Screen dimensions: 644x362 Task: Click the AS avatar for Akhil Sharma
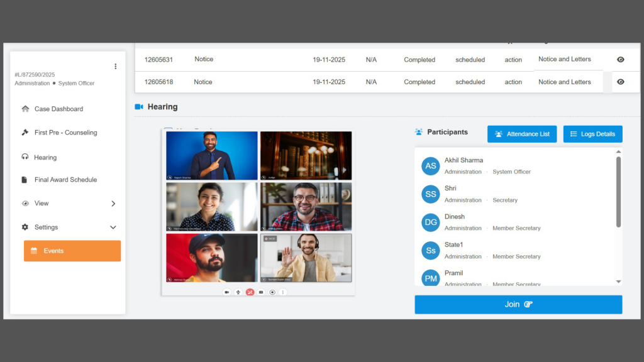431,166
